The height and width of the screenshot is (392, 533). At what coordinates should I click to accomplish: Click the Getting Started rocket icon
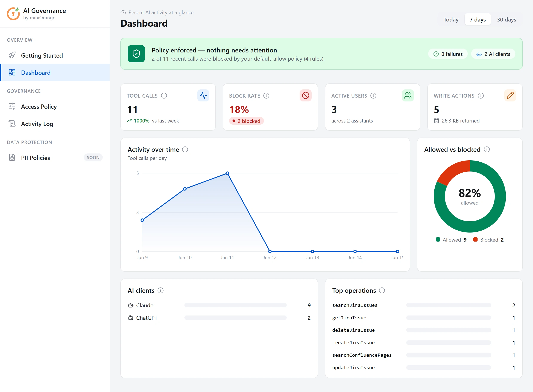coord(12,55)
